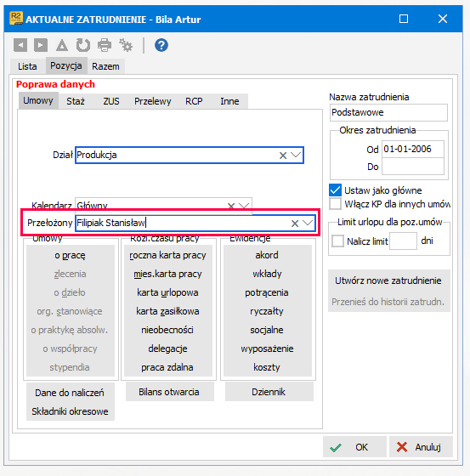Open the gears settings icon
This screenshot has width=470, height=476.
pos(126,45)
